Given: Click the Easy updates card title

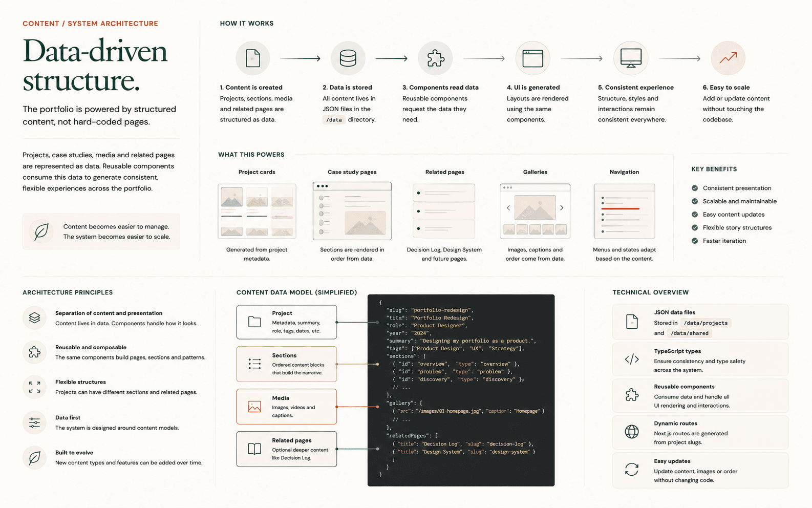Looking at the screenshot, I should tap(672, 461).
